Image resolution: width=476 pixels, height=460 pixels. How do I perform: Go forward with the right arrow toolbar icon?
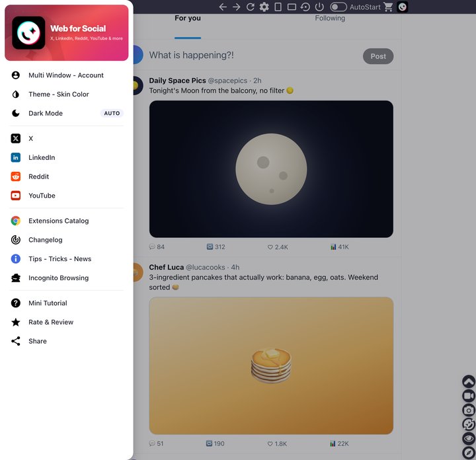click(x=236, y=7)
